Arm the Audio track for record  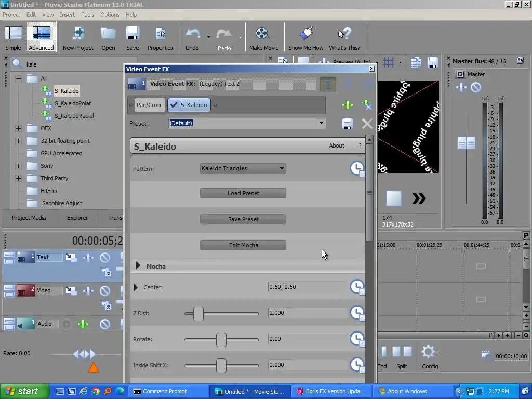point(66,324)
